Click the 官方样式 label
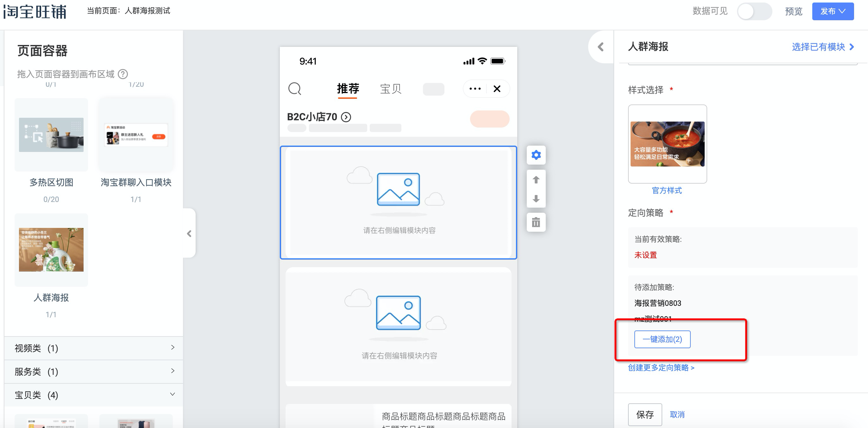 tap(666, 190)
